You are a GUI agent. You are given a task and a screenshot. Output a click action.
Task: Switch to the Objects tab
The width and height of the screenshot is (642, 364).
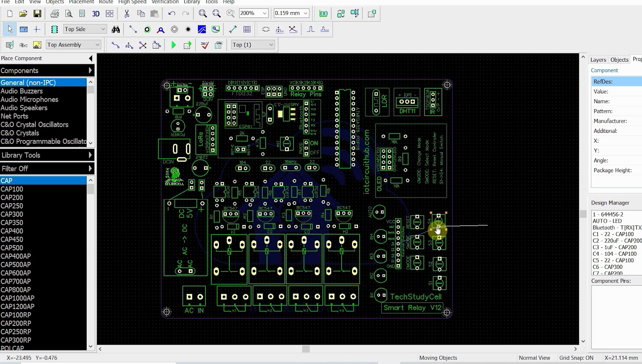tap(619, 59)
